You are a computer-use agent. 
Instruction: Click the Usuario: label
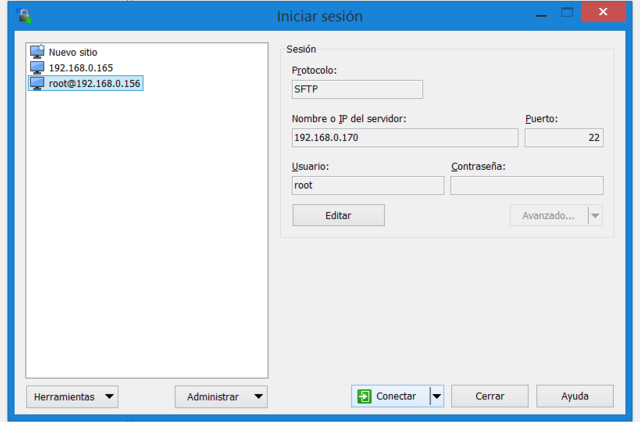310,167
